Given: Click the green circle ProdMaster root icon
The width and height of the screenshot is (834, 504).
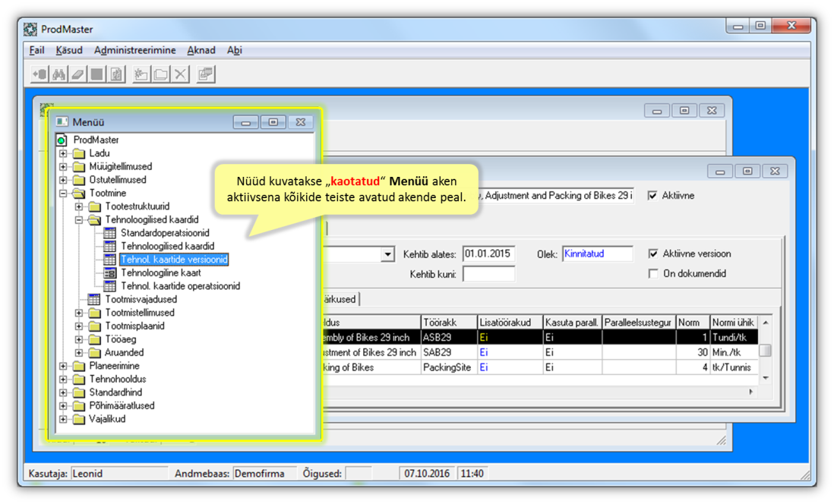Looking at the screenshot, I should (62, 140).
